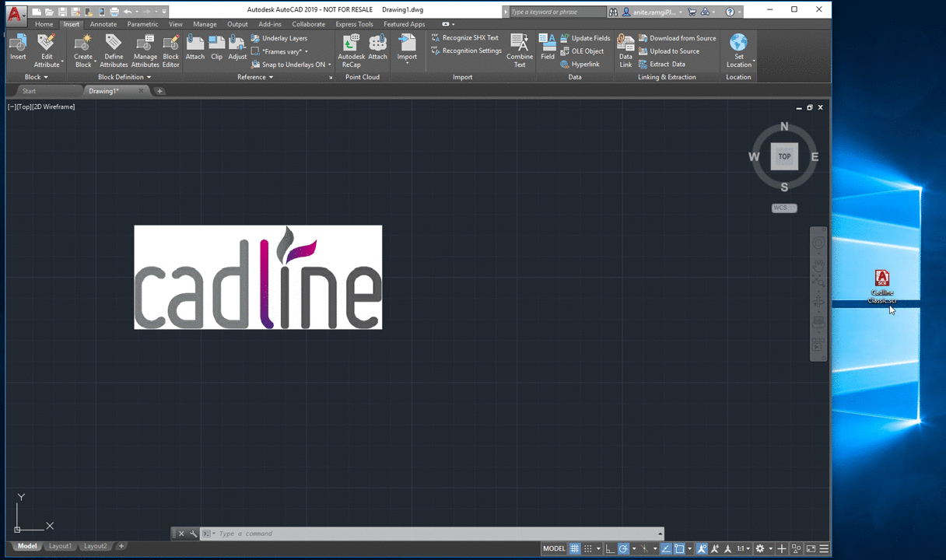Expand the Block panel
The width and height of the screenshot is (946, 560).
(x=36, y=77)
